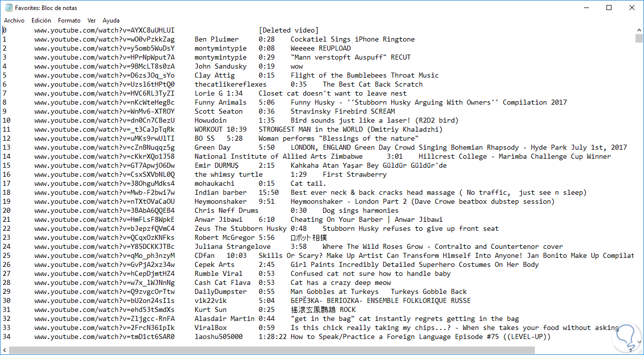Click on "Zeus The Stubborn Husky" author
Image resolution: width=644 pixels, height=355 pixels.
pyautogui.click(x=241, y=228)
